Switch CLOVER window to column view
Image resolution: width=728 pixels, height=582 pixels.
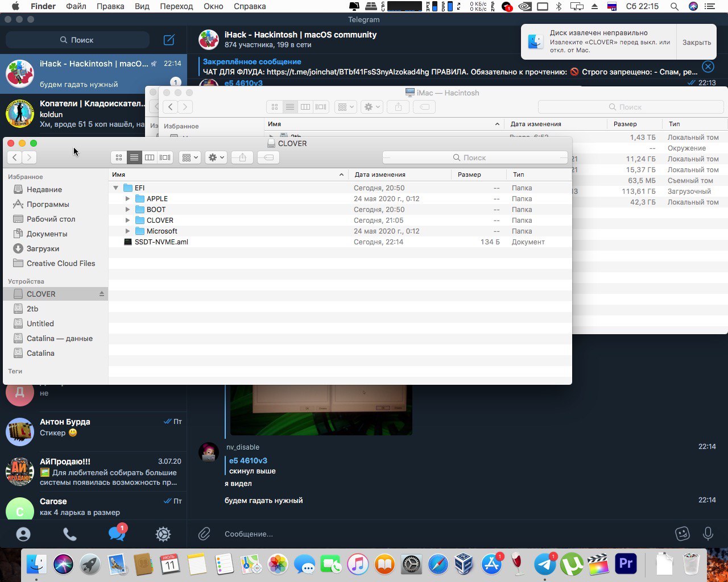tap(149, 157)
